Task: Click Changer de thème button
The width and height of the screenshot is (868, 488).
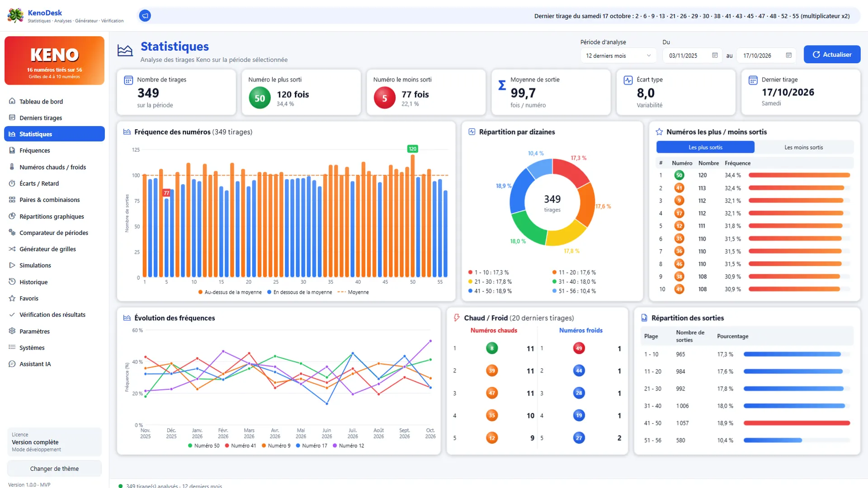Action: tap(54, 469)
